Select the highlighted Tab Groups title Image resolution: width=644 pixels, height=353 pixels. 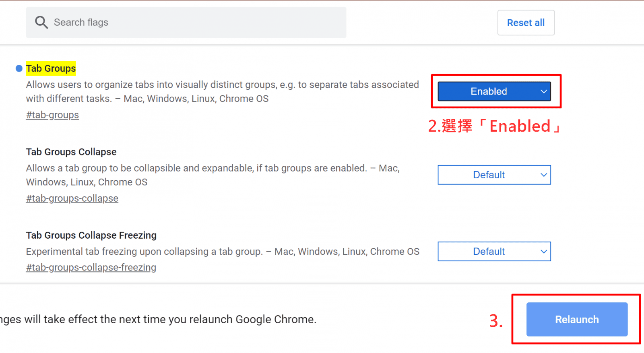51,68
